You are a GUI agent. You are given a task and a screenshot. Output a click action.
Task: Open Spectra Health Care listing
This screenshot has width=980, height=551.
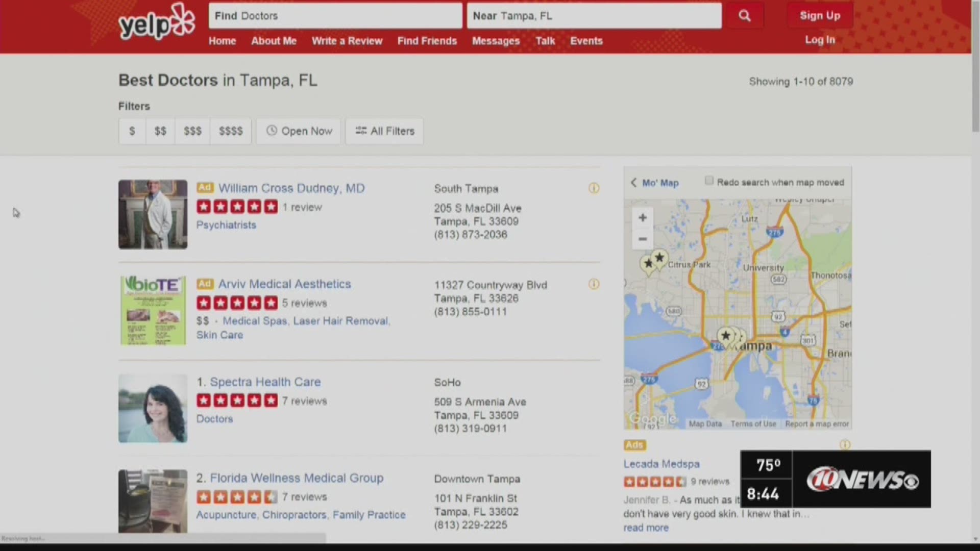click(265, 382)
